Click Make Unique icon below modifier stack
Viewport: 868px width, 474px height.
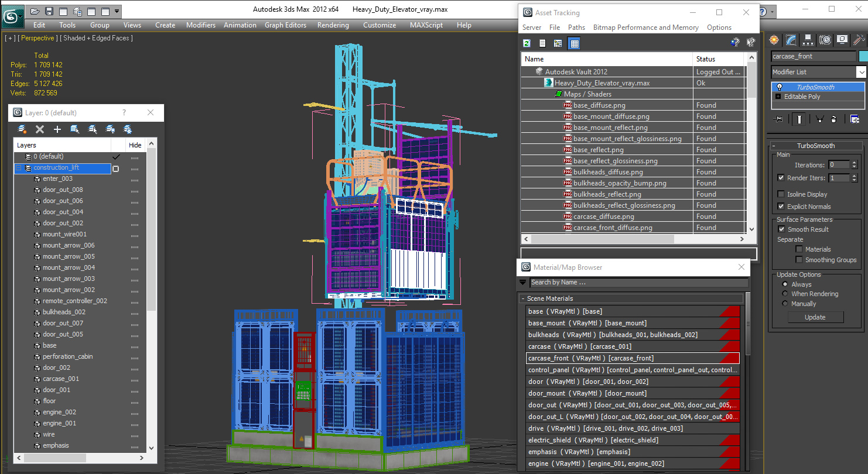pos(819,119)
